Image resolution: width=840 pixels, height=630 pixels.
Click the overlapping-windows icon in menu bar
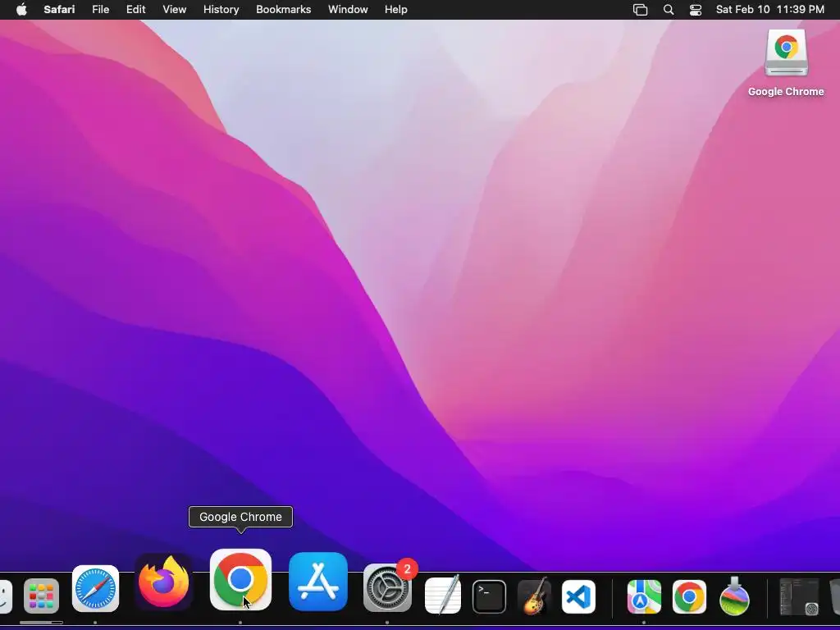[640, 10]
